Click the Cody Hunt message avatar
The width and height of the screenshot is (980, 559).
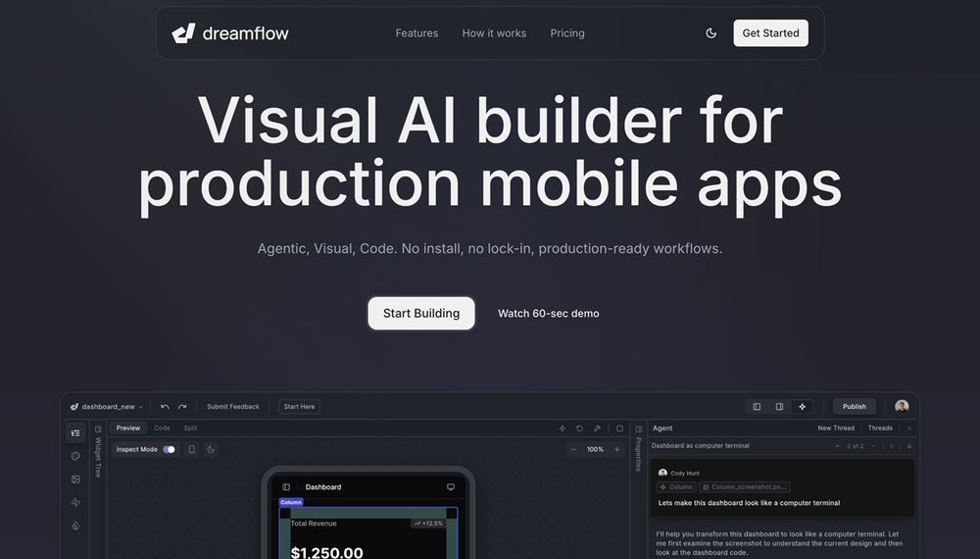[x=662, y=474]
